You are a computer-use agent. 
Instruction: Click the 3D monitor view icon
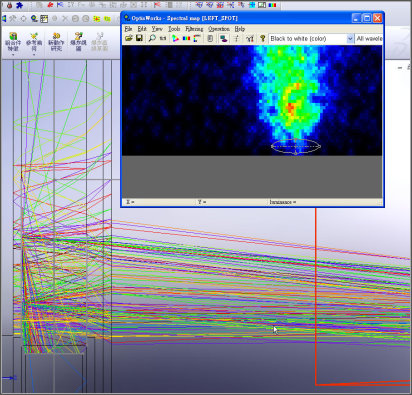[224, 39]
